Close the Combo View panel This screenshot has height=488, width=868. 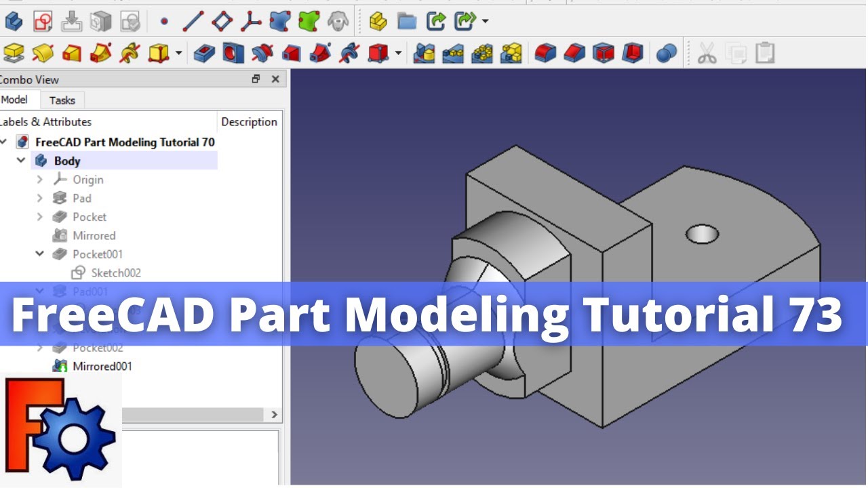tap(275, 79)
